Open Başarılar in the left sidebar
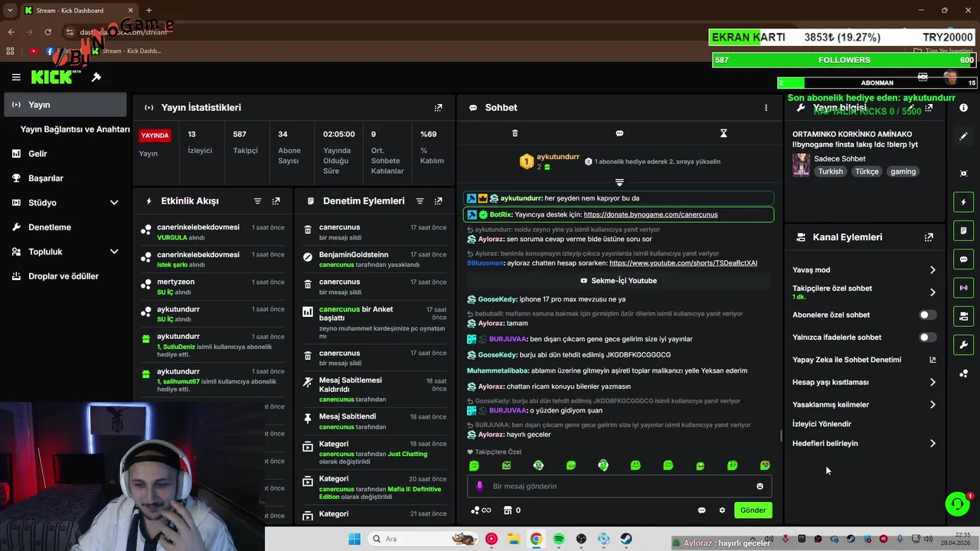This screenshot has height=551, width=980. coord(64,178)
